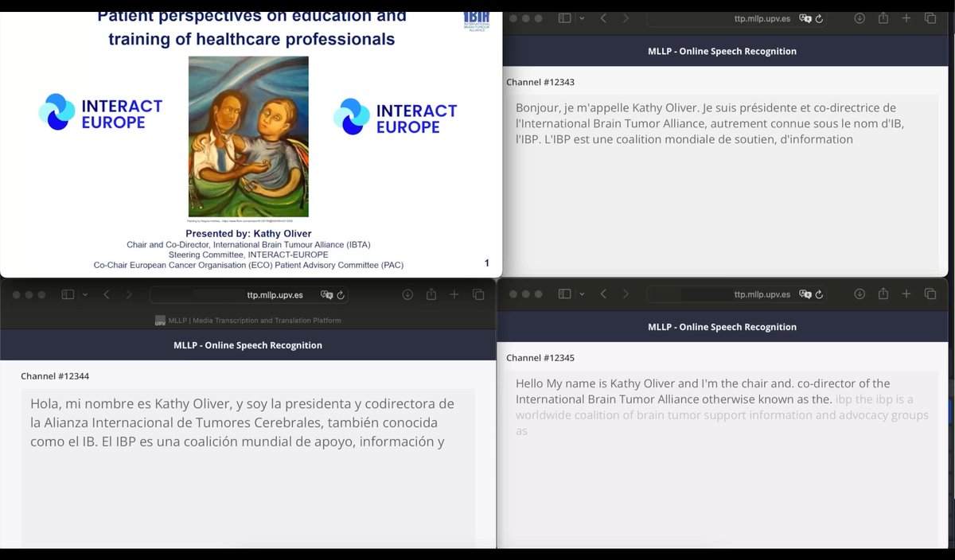955x560 pixels.
Task: Click the painting image on the slide
Action: (248, 136)
